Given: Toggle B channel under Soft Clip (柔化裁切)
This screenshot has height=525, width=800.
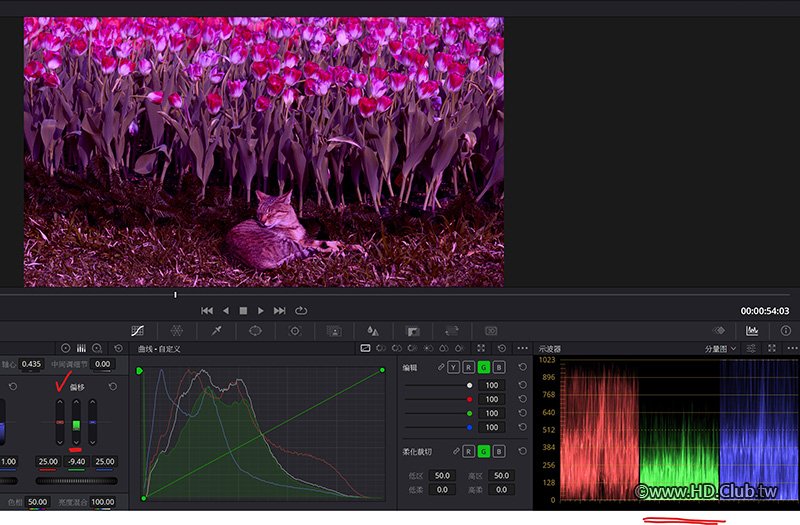Looking at the screenshot, I should tap(498, 452).
